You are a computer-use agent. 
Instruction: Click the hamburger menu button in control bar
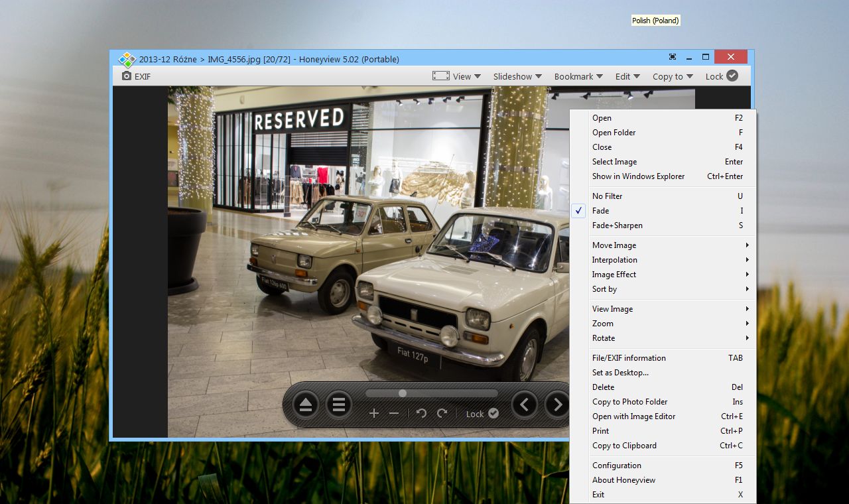coord(339,405)
